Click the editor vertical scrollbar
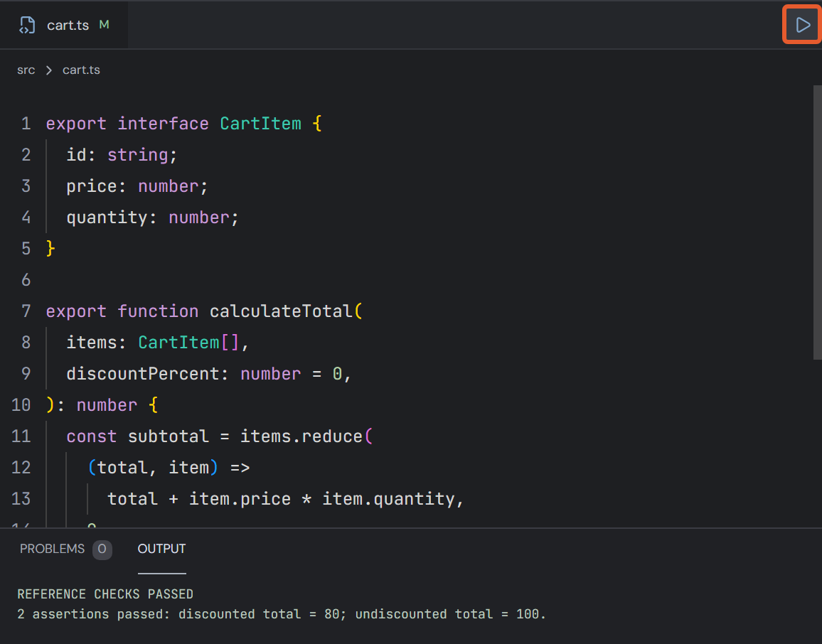The height and width of the screenshot is (644, 822). click(817, 222)
